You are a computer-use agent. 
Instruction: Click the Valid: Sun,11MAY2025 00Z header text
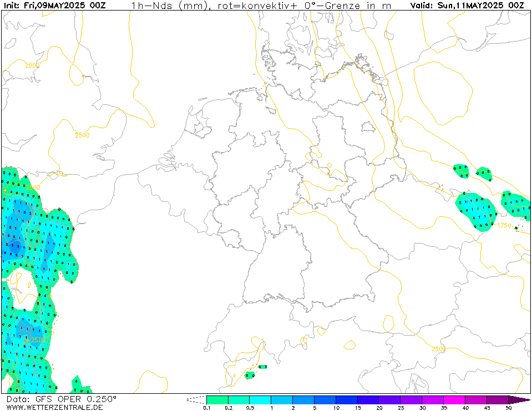click(467, 5)
